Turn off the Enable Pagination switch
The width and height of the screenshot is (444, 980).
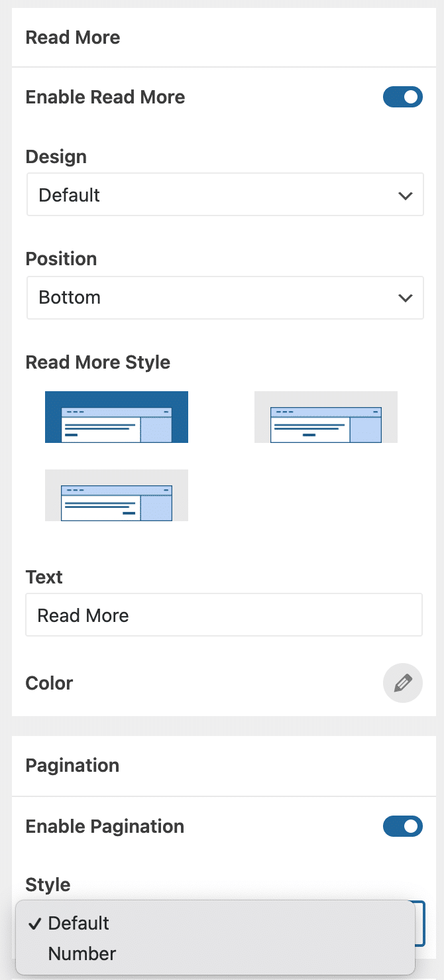pos(403,826)
